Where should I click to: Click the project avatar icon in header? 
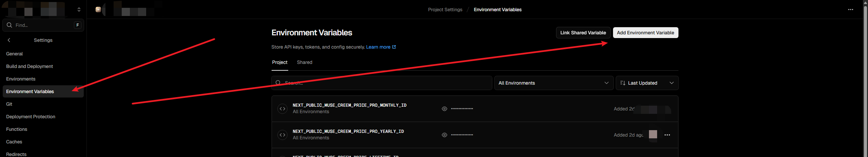click(98, 10)
